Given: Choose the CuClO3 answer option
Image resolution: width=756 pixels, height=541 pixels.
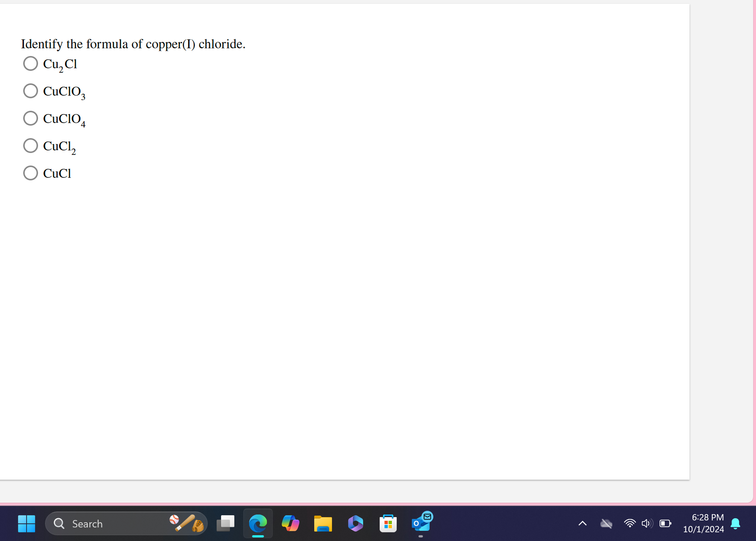Looking at the screenshot, I should [x=30, y=91].
